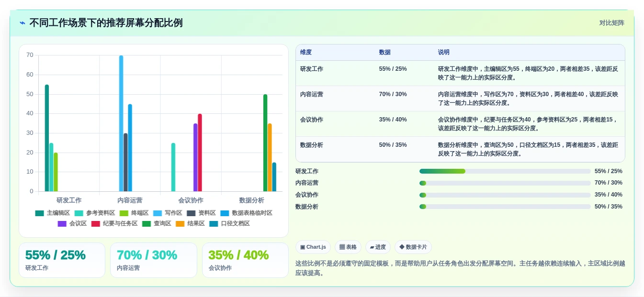Click the chart panel title 不同工作场景下的推荐屏幕分配比例

click(106, 23)
